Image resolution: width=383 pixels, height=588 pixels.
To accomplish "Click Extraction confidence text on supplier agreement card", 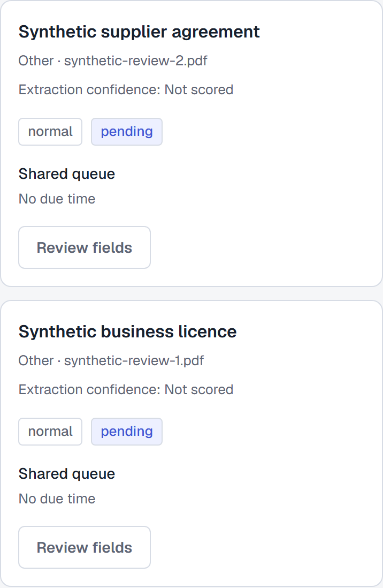I will click(126, 89).
